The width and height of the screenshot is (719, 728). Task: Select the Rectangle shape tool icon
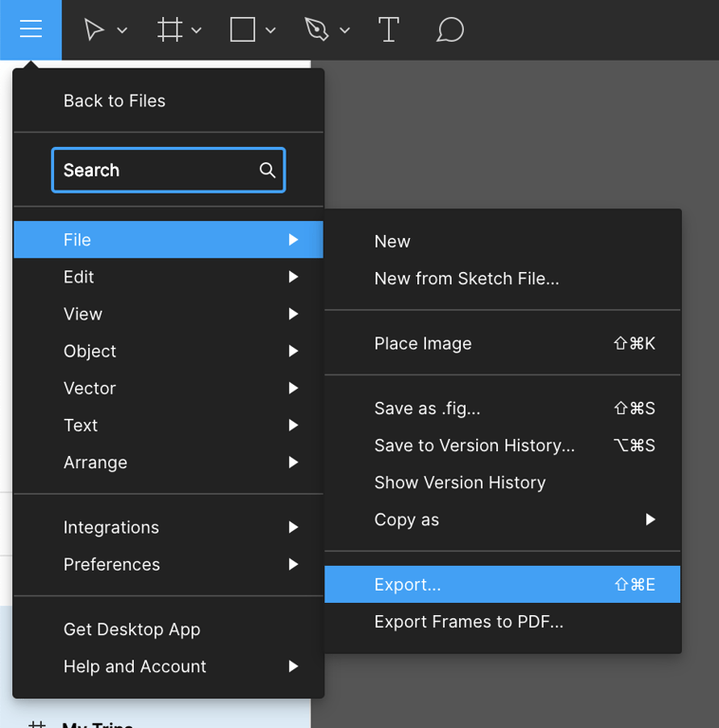[243, 30]
